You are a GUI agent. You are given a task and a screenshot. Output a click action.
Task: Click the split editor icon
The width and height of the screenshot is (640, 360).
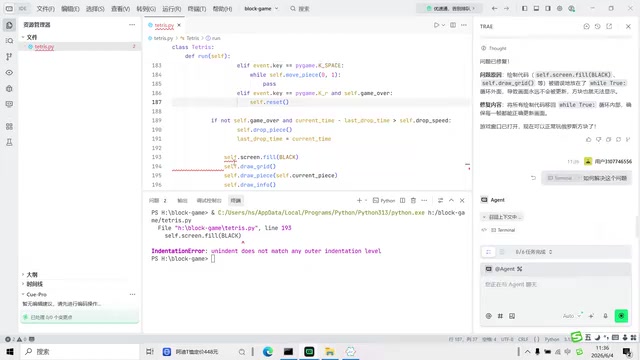[453, 25]
